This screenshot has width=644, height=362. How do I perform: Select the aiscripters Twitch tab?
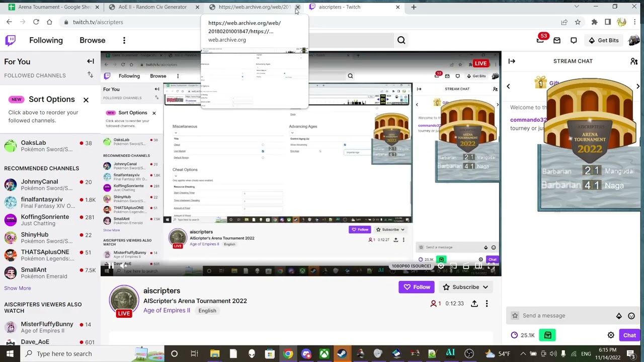[x=354, y=7]
